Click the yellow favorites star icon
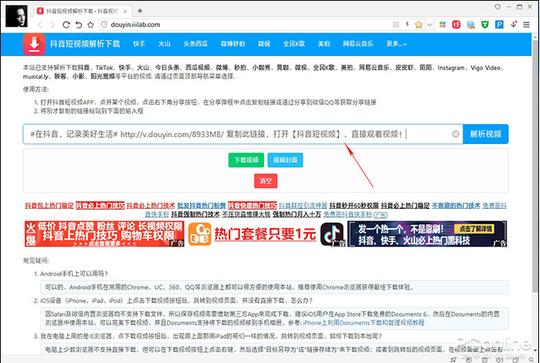 pos(418,25)
